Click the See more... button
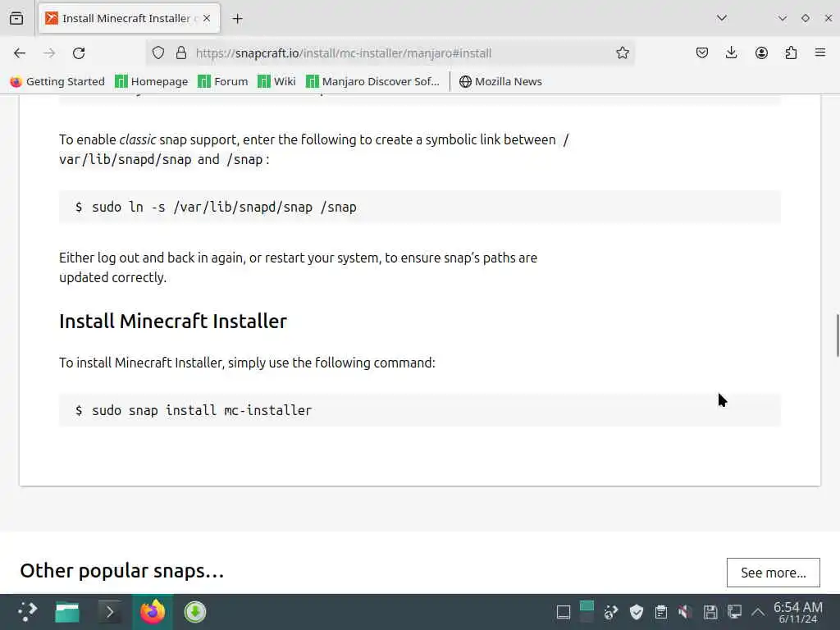This screenshot has height=630, width=840. click(773, 573)
